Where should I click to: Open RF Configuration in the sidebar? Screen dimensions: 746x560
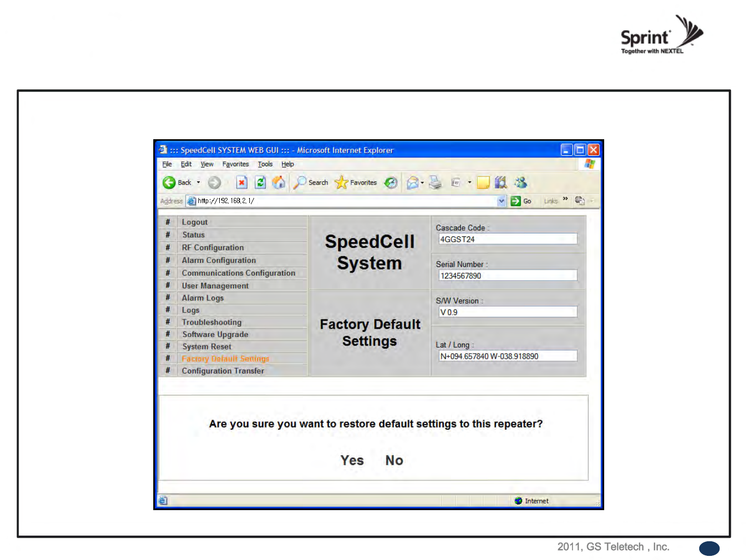pos(213,248)
